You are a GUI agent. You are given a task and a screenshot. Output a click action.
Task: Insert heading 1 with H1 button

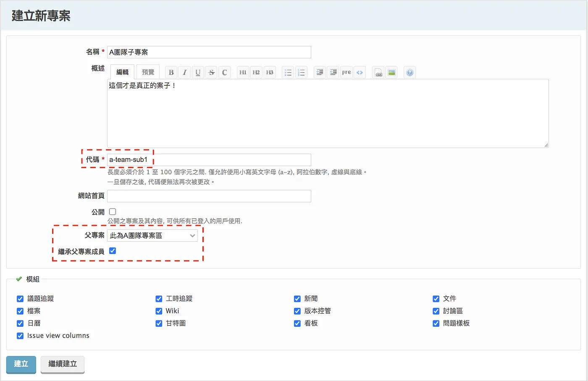tap(243, 72)
